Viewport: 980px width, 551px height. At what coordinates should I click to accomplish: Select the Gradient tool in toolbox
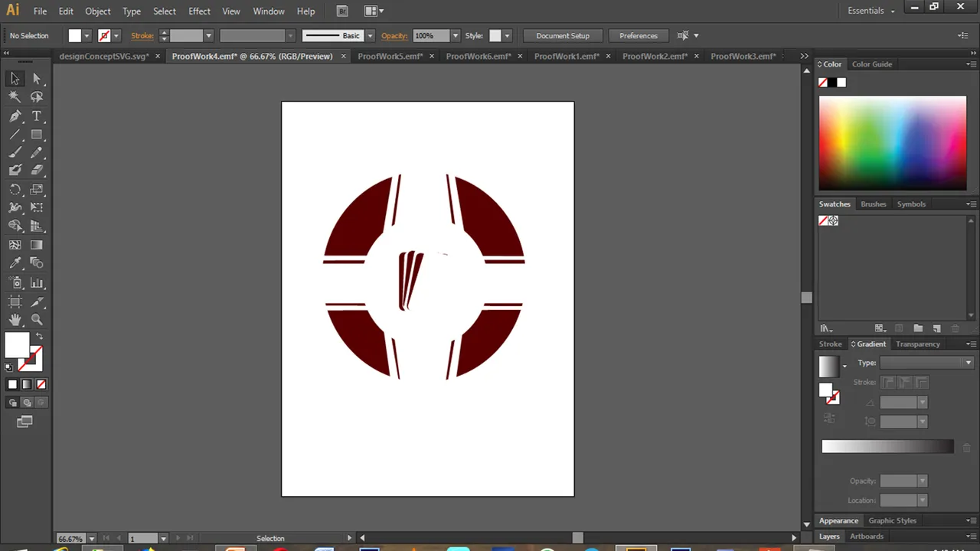36,245
